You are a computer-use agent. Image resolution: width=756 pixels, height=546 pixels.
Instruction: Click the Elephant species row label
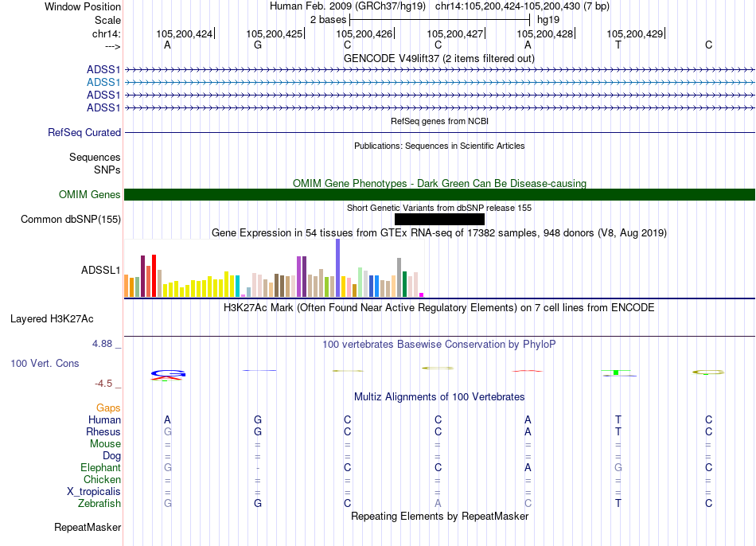[x=100, y=467]
